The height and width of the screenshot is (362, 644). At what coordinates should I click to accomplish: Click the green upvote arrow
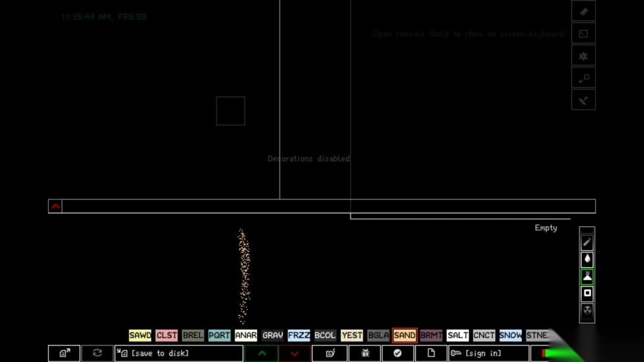point(262,353)
